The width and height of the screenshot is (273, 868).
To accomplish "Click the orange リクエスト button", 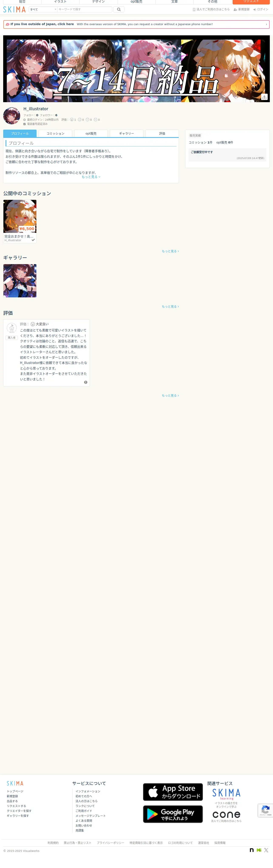I will (x=251, y=2).
